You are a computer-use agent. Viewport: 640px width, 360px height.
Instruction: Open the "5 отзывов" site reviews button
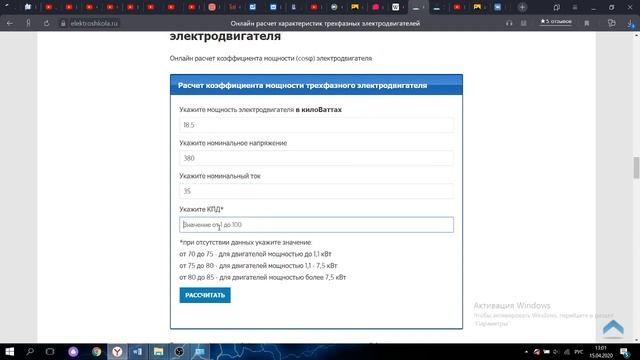point(556,21)
